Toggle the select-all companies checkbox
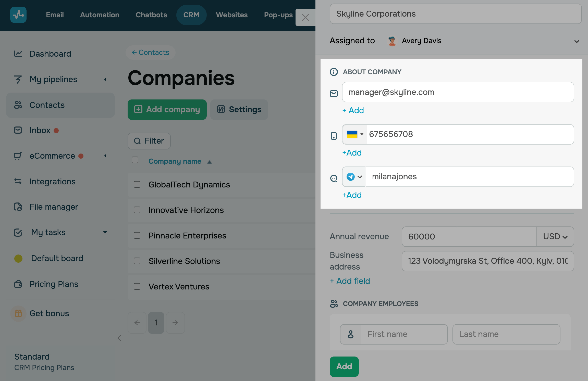588x381 pixels. pyautogui.click(x=135, y=160)
